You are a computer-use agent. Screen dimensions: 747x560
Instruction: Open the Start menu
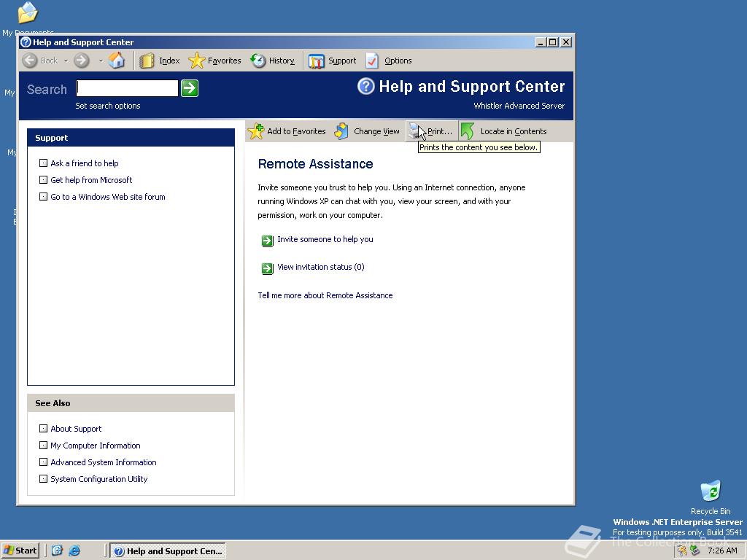[20, 551]
